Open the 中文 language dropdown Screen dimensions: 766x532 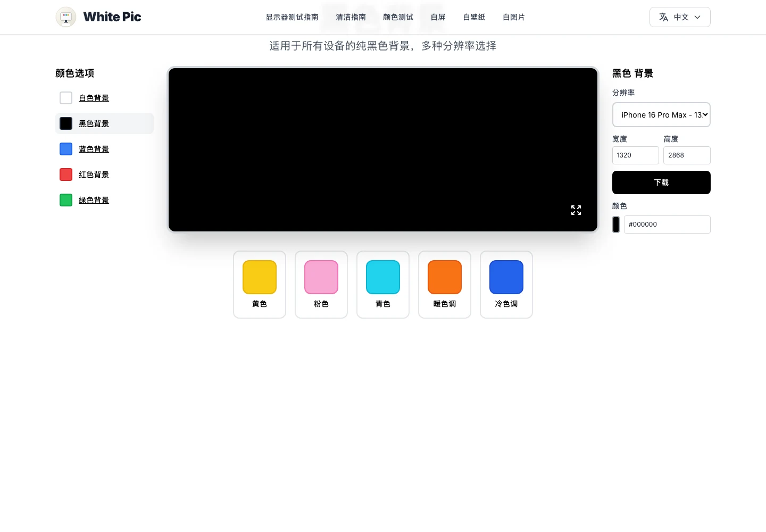pos(680,17)
